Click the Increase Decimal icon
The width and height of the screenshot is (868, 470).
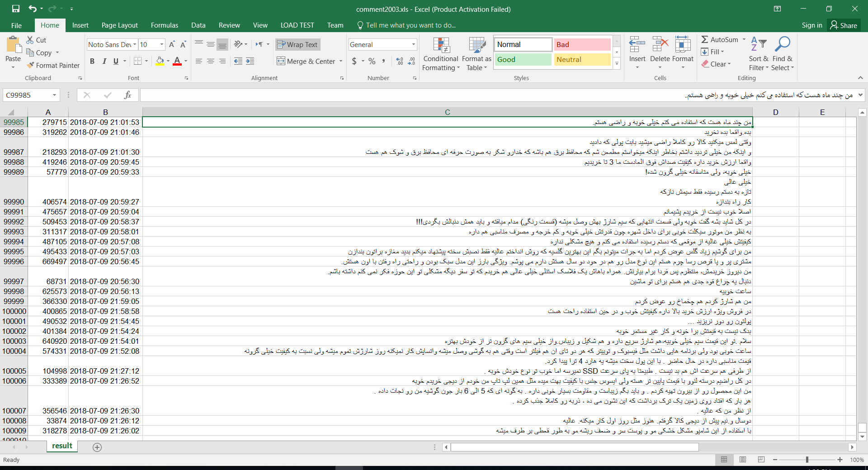pyautogui.click(x=400, y=61)
